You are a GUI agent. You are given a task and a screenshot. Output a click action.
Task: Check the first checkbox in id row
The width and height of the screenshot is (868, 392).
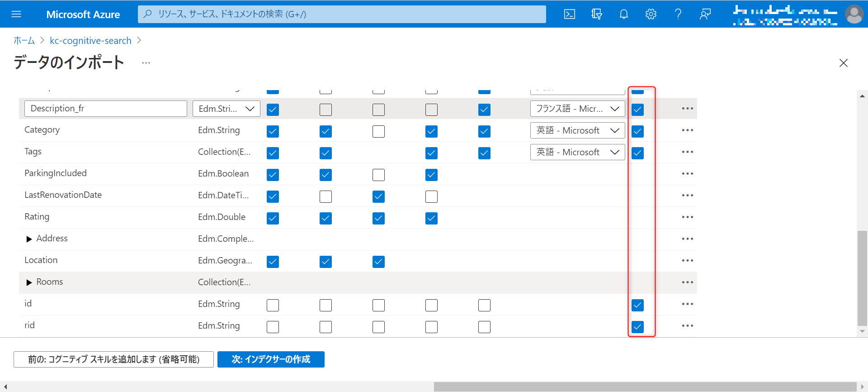click(x=273, y=305)
